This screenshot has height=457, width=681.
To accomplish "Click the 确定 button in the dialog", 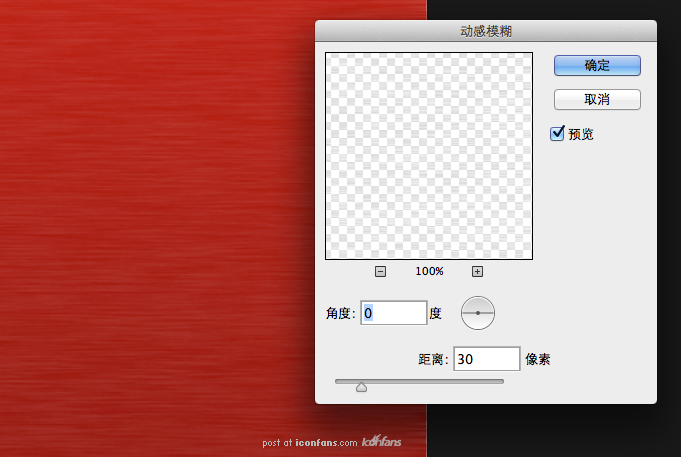I will 597,66.
